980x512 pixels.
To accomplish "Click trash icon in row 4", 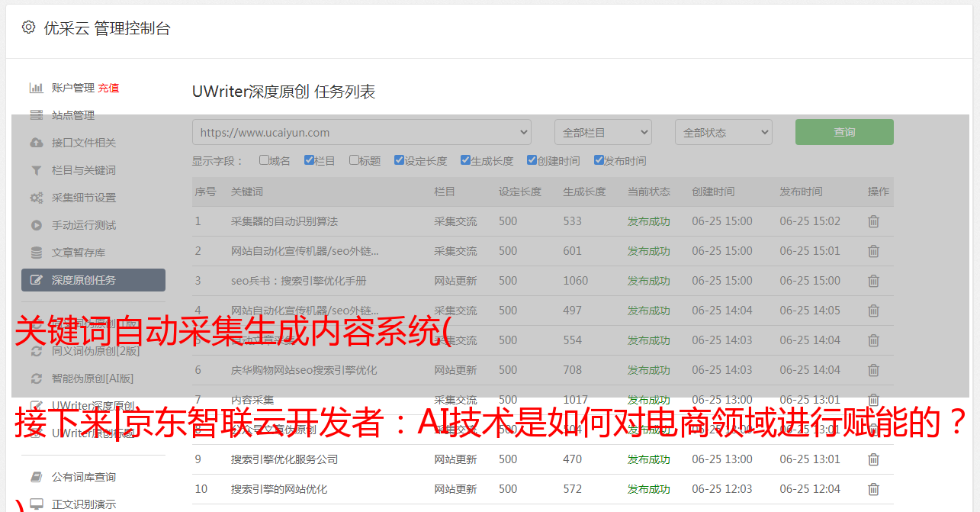I will coord(873,311).
